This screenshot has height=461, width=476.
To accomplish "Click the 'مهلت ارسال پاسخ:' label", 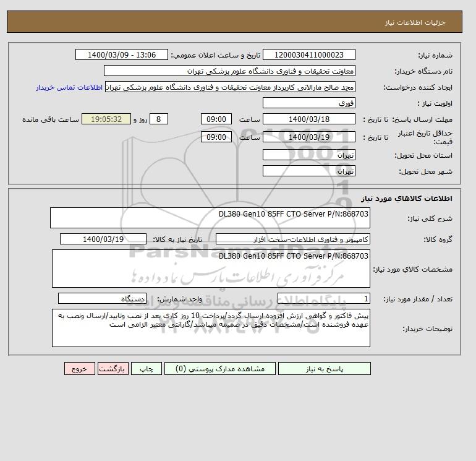I will 422,119.
